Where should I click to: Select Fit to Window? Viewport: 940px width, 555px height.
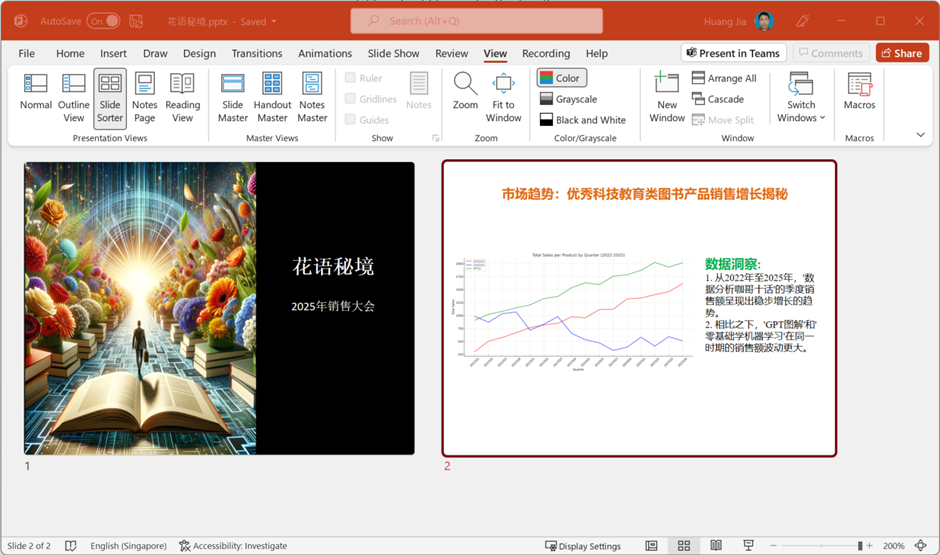click(x=503, y=96)
